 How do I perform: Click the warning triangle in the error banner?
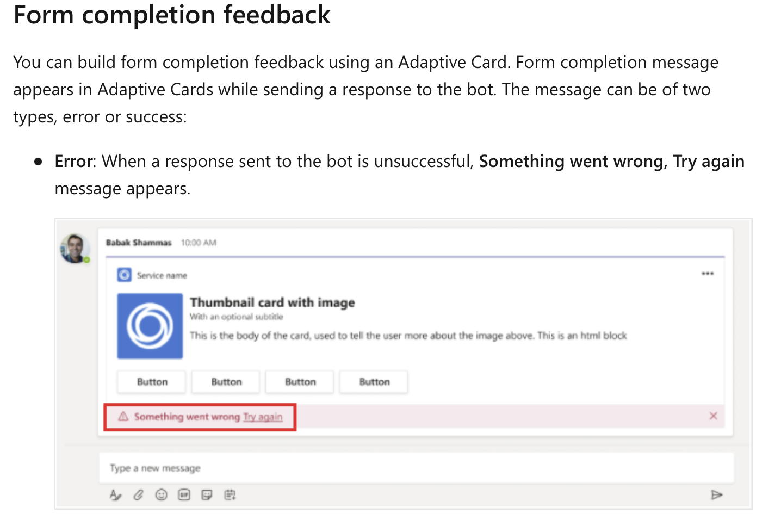(123, 417)
